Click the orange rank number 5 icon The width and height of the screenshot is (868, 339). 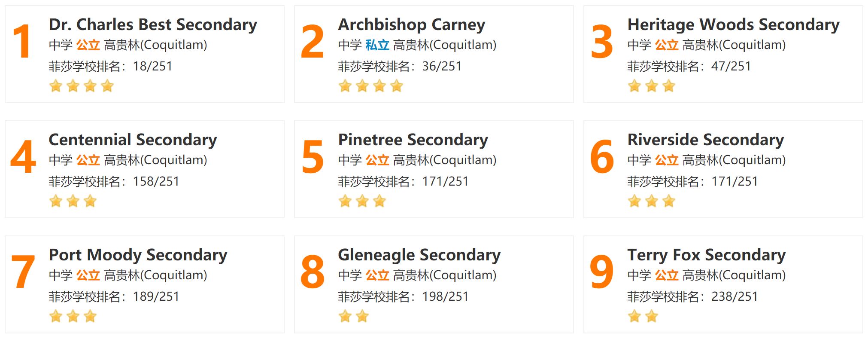click(x=313, y=157)
